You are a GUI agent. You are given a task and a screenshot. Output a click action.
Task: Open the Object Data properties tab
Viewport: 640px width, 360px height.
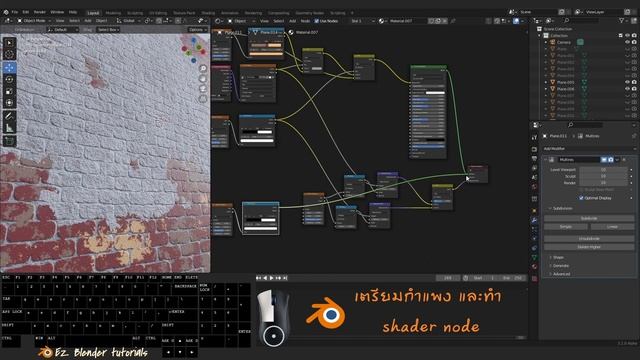(534, 258)
